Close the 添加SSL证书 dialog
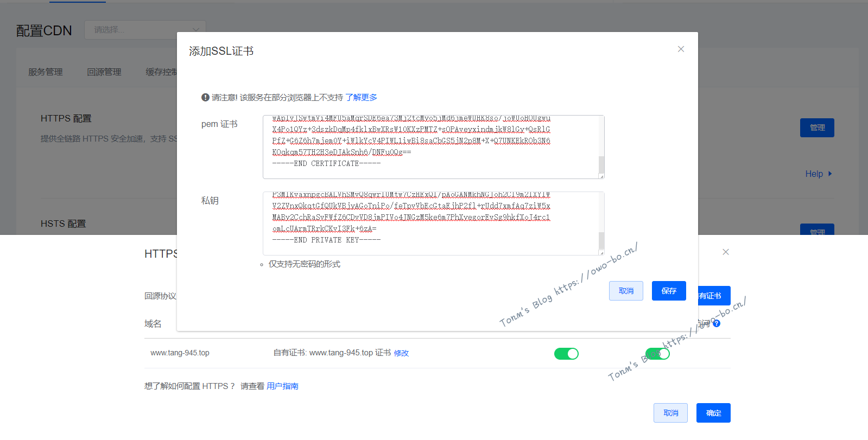The height and width of the screenshot is (440, 868). [681, 49]
